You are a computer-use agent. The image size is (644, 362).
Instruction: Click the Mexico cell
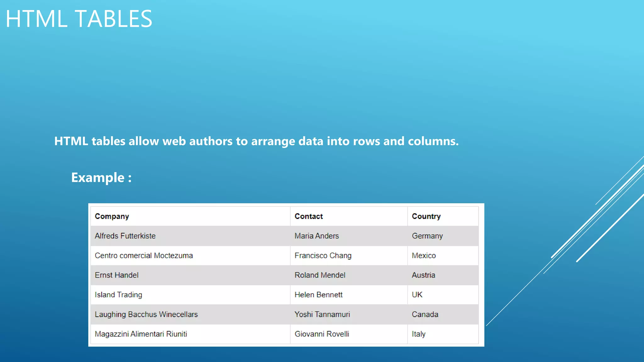click(424, 255)
